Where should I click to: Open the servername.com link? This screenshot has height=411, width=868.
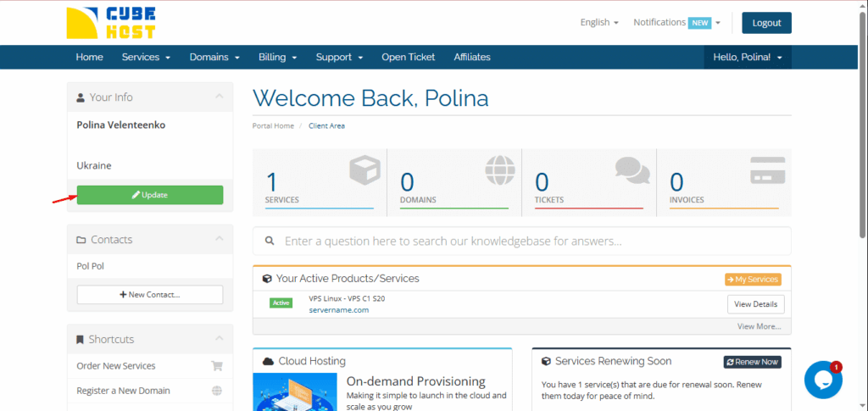338,310
